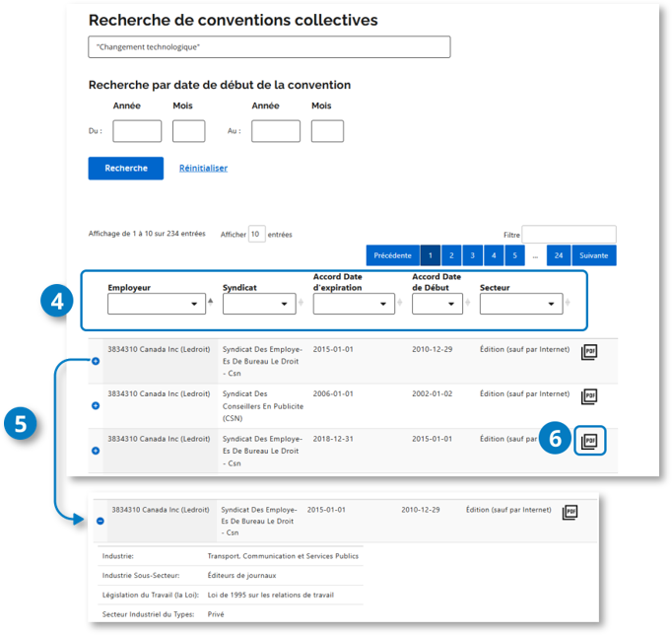The height and width of the screenshot is (635, 672).
Task: Click the 2002-01-02 start date cell
Action: click(432, 393)
